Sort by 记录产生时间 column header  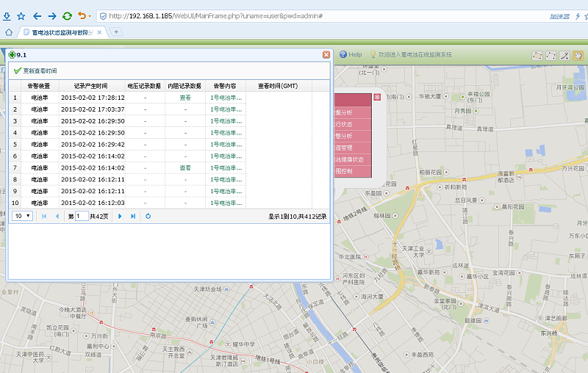pyautogui.click(x=90, y=86)
